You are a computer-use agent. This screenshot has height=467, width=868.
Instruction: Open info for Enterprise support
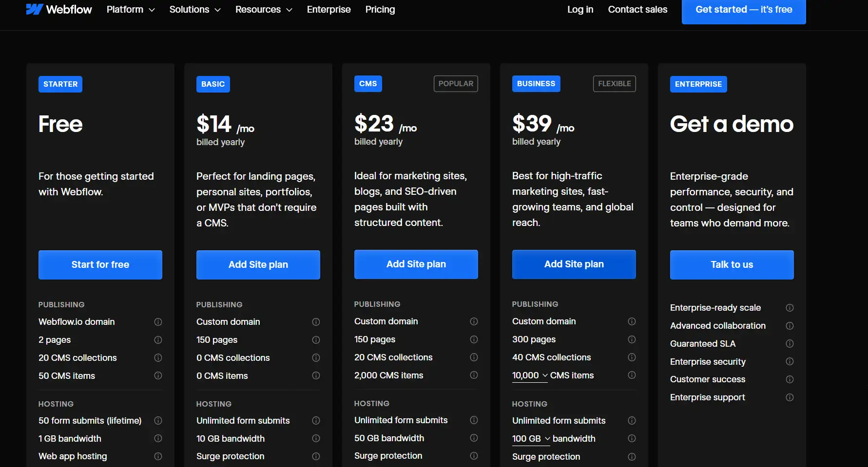[x=790, y=397]
